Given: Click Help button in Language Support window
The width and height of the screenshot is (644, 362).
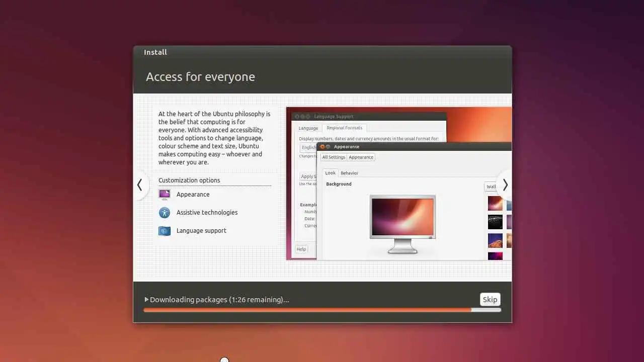Looking at the screenshot, I should click(301, 249).
